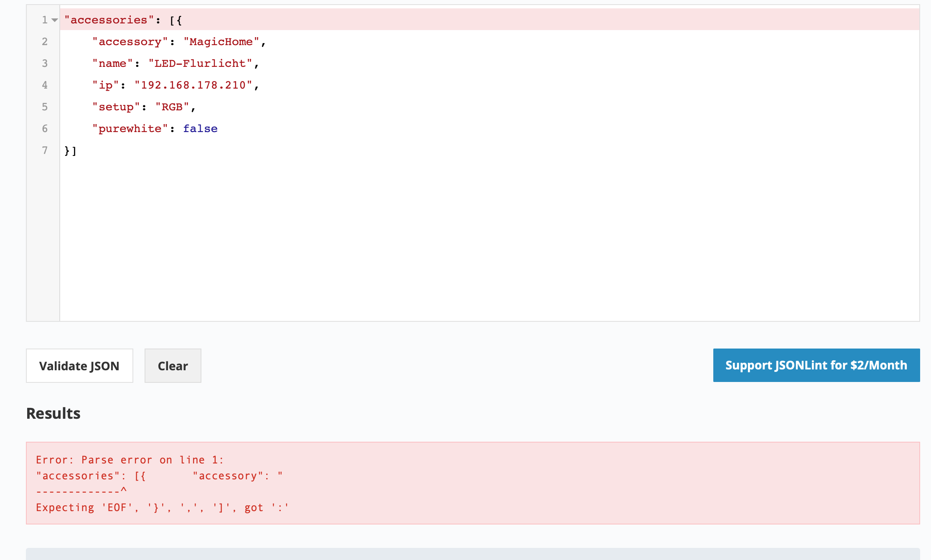The image size is (931, 560).
Task: Click the Results heading
Action: pos(53,413)
